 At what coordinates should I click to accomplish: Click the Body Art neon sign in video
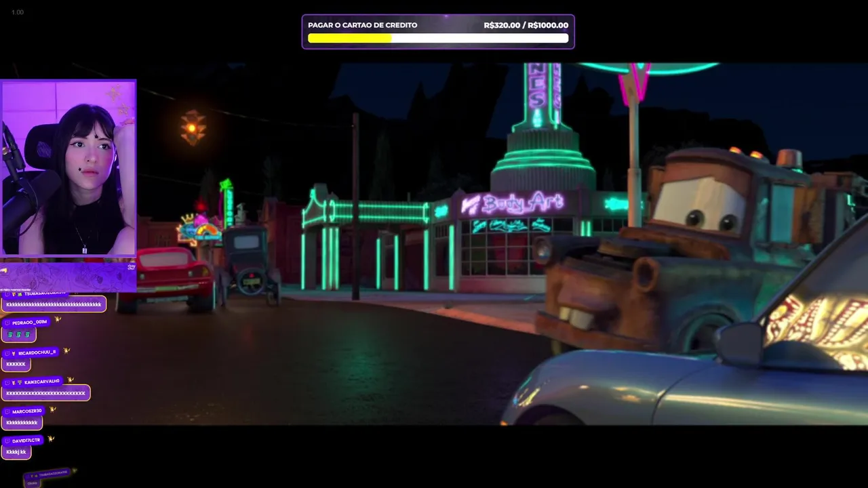click(513, 203)
